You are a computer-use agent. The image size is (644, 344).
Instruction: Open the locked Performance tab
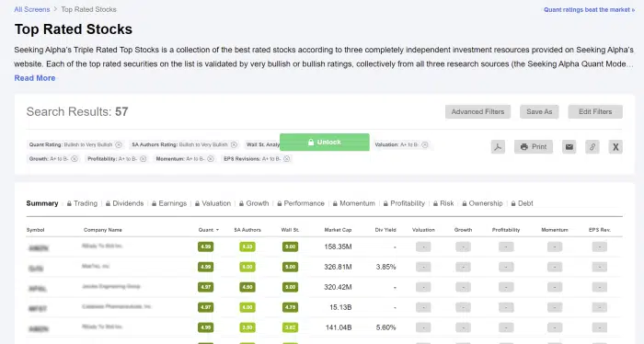(301, 203)
